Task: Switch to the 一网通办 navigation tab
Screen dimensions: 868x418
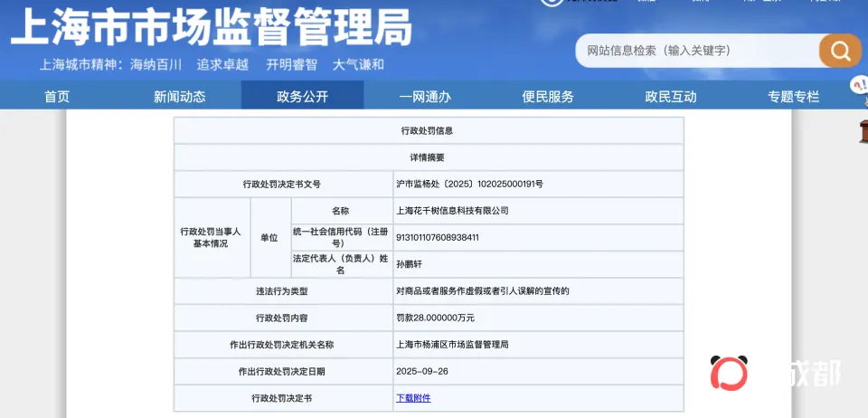Action: (x=425, y=97)
